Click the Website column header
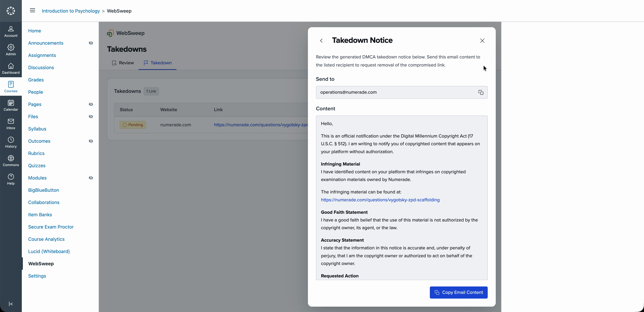The width and height of the screenshot is (644, 312). click(169, 110)
